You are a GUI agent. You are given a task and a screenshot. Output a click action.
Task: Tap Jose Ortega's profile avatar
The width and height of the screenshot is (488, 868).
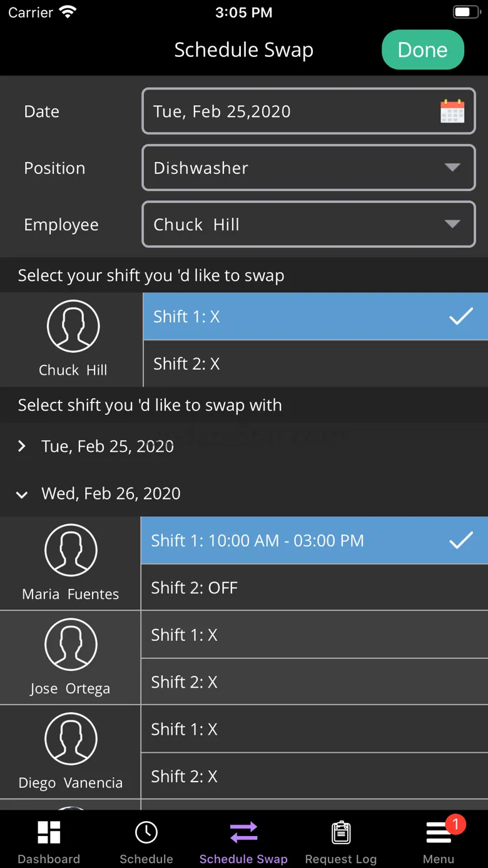tap(71, 645)
